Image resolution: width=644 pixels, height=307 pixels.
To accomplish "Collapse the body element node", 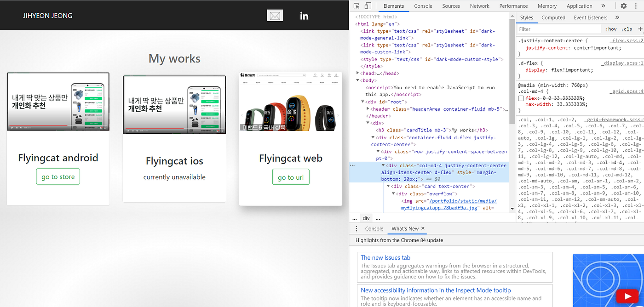I will [358, 80].
